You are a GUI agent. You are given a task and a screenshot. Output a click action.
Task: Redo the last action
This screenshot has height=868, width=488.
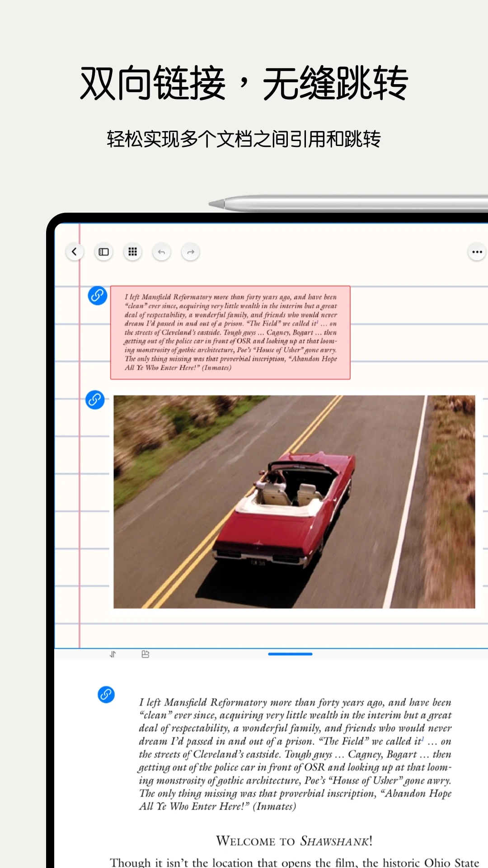tap(190, 252)
